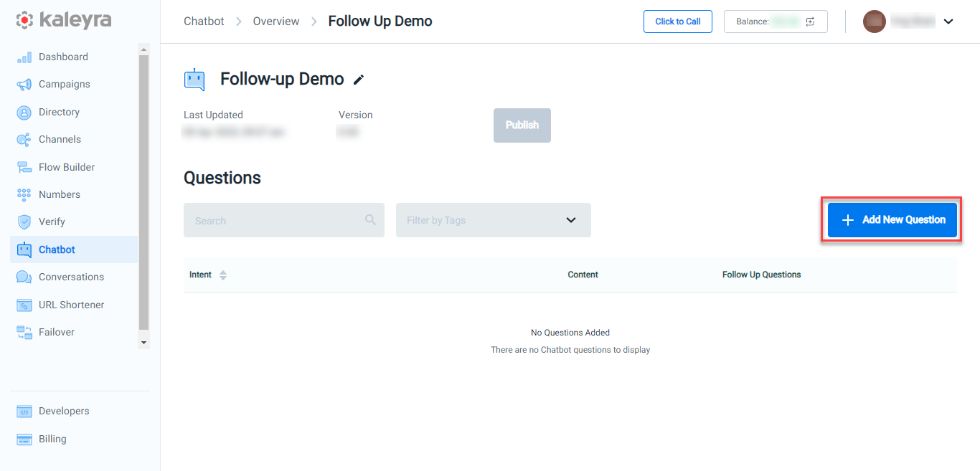Viewport: 980px width, 471px height.
Task: Click the Billing card icon
Action: tap(24, 439)
